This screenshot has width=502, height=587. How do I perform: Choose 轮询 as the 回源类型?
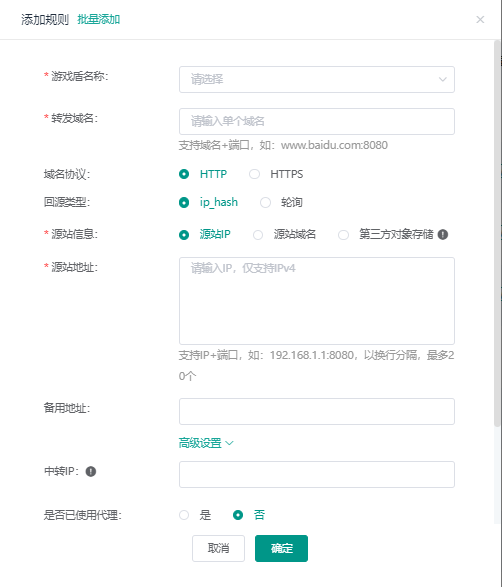click(265, 203)
